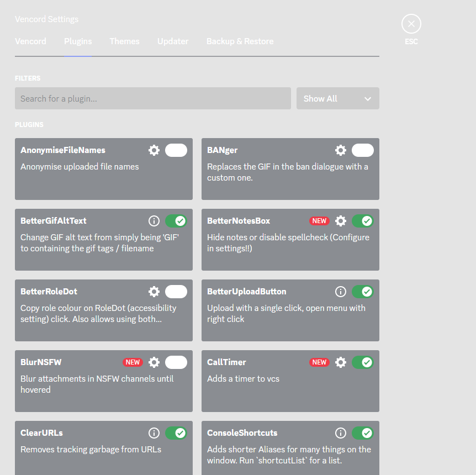Show BetterUploadButton info icon
The width and height of the screenshot is (476, 475).
pos(341,292)
